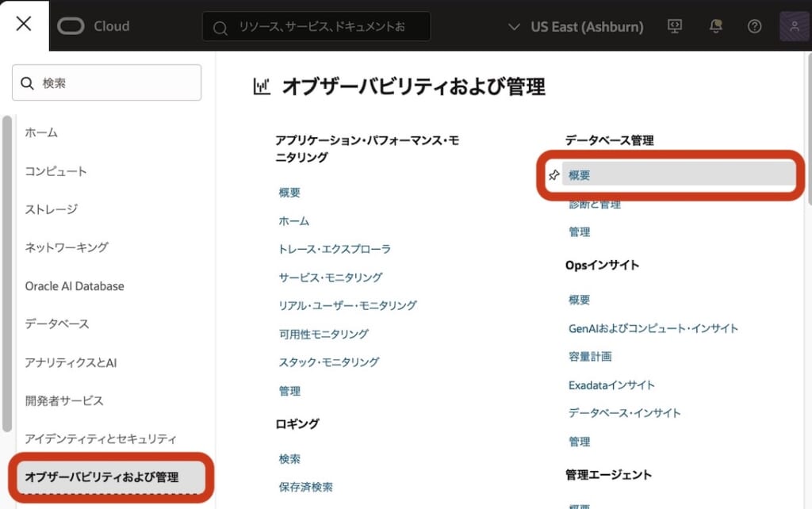The image size is (812, 509).
Task: Select アナリティクスとAI in the left menu
Action: tap(71, 362)
